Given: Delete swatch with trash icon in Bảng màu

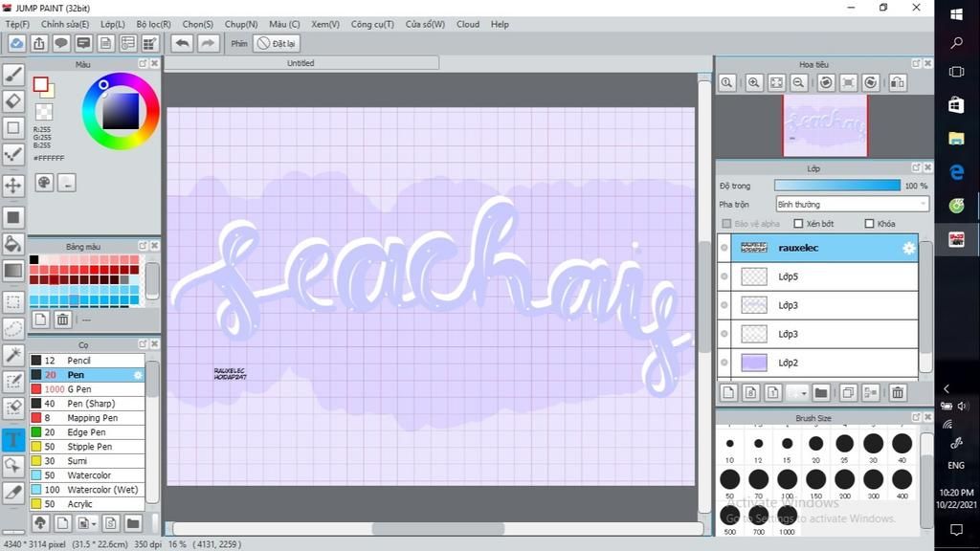Looking at the screenshot, I should point(62,320).
